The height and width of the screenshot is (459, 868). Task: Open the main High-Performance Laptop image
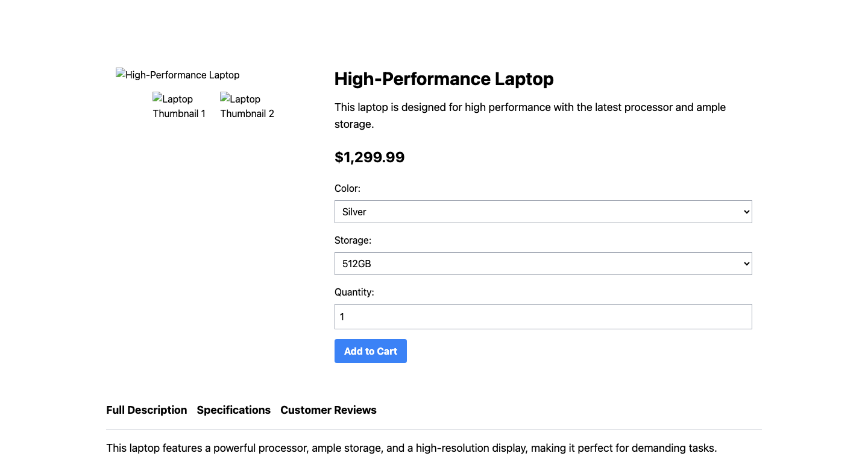tap(177, 74)
